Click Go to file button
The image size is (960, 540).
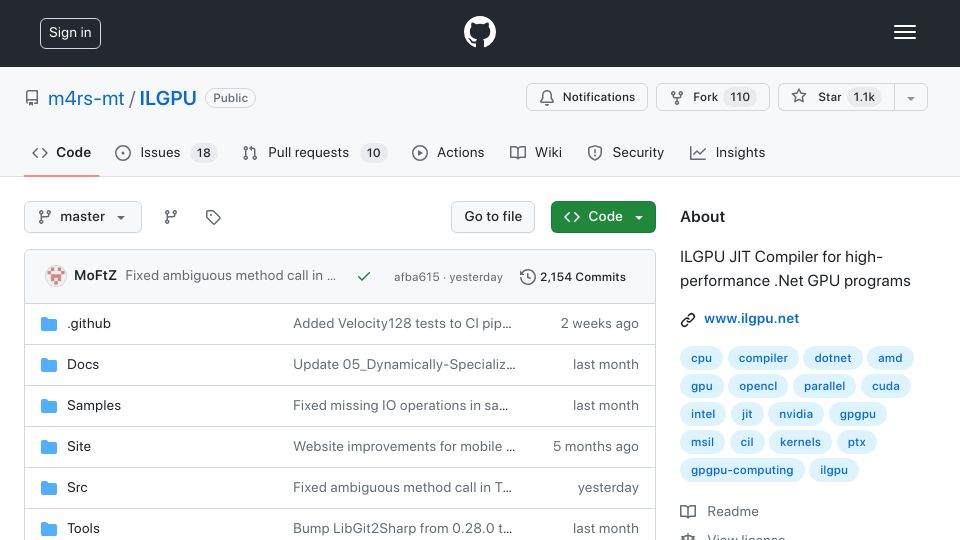point(493,217)
